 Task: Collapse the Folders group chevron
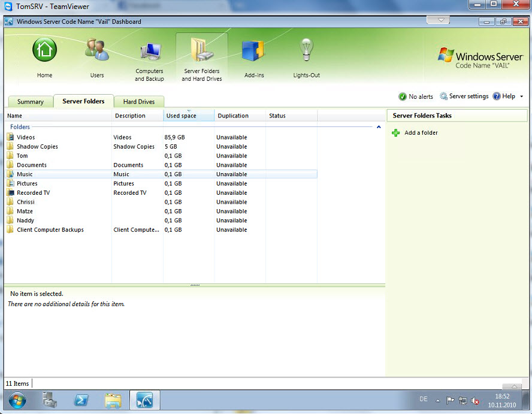click(x=379, y=127)
